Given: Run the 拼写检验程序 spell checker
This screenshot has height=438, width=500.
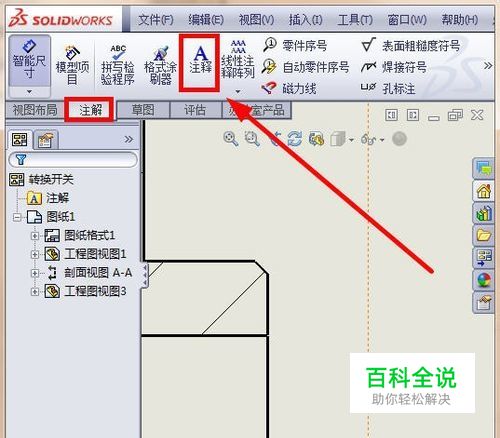Looking at the screenshot, I should pos(118,65).
